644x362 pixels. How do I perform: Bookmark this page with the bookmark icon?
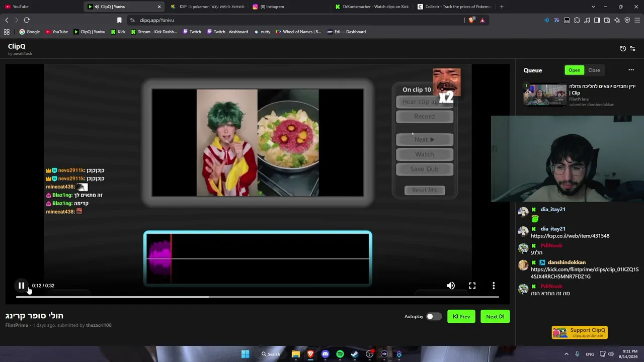click(119, 20)
